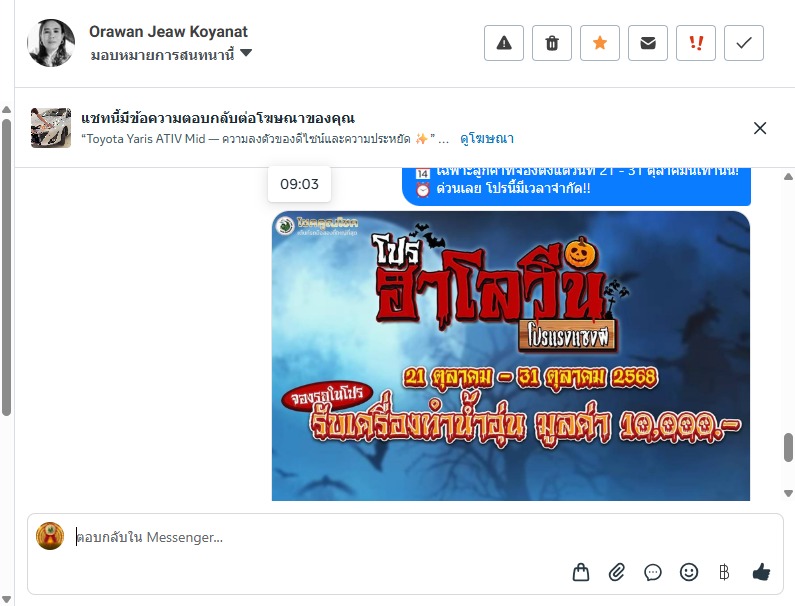The height and width of the screenshot is (606, 795).
Task: Click the chat vertical scrollbar thumb
Action: 788,447
